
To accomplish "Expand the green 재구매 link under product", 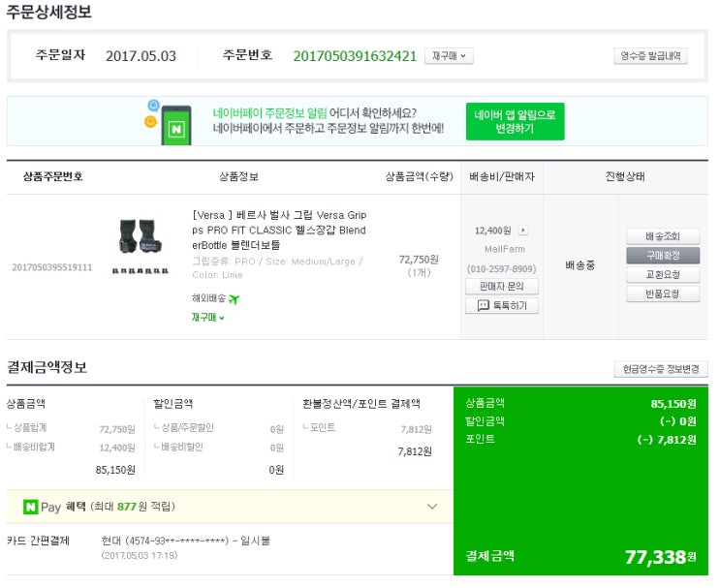I will click(x=208, y=317).
